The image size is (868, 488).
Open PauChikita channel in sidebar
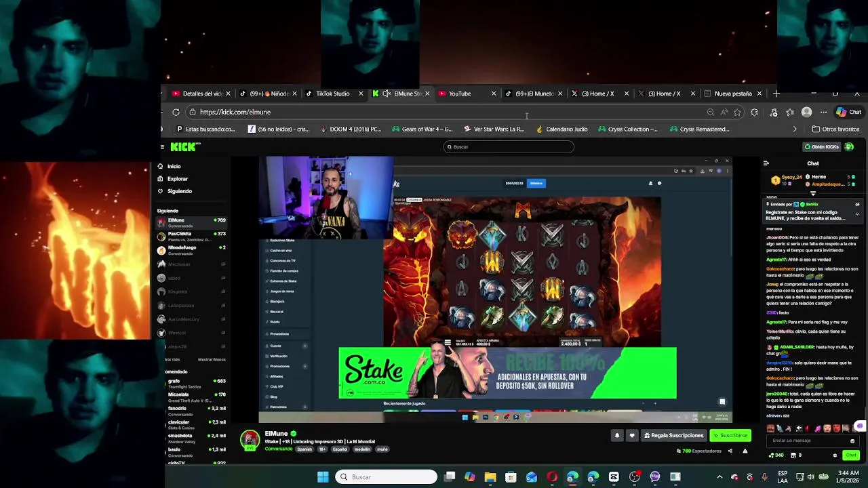tap(192, 236)
